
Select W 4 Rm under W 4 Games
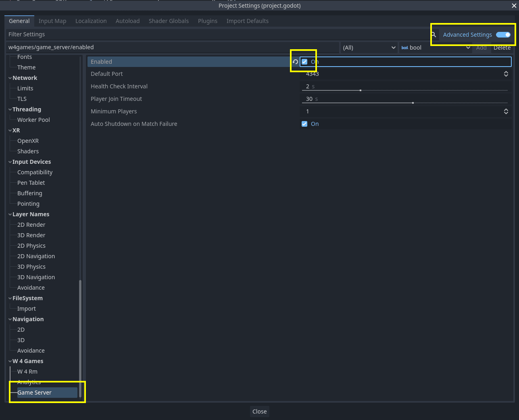(x=28, y=371)
